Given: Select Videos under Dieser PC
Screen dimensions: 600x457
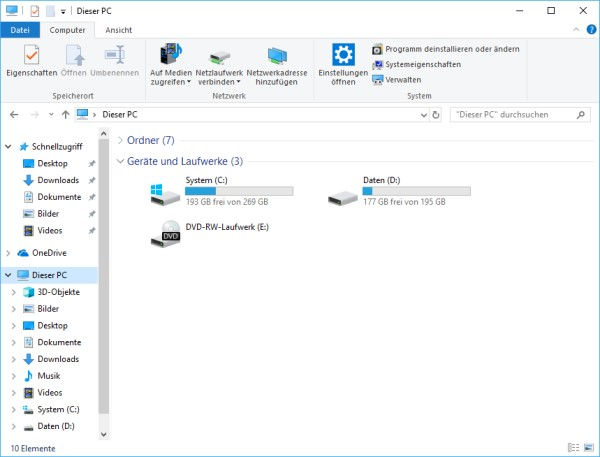Looking at the screenshot, I should 49,393.
